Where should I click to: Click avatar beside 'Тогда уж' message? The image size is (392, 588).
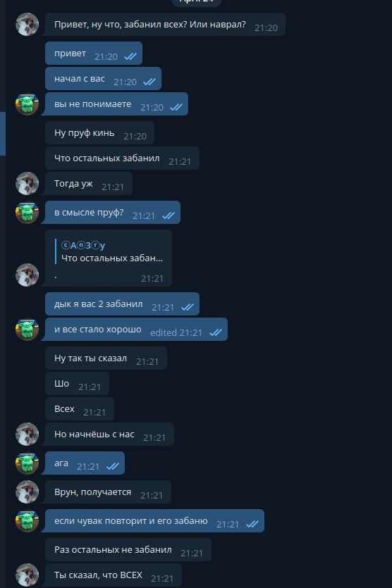click(x=27, y=183)
